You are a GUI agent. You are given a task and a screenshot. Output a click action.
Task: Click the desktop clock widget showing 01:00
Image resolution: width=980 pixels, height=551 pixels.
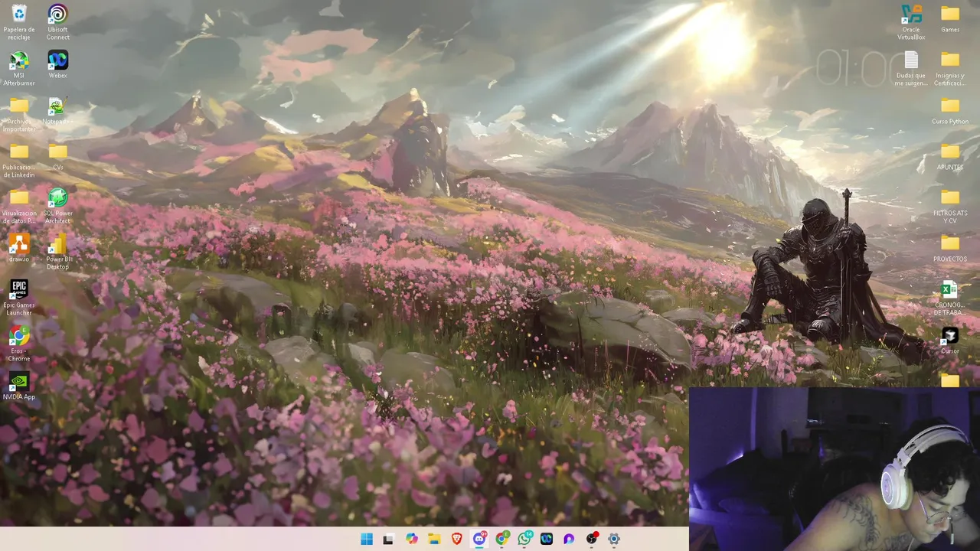862,69
